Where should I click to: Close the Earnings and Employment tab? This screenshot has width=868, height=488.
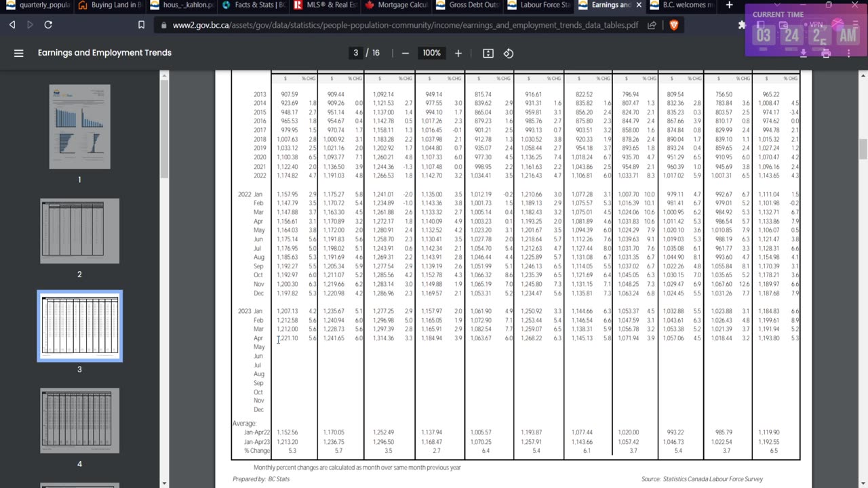coord(638,5)
